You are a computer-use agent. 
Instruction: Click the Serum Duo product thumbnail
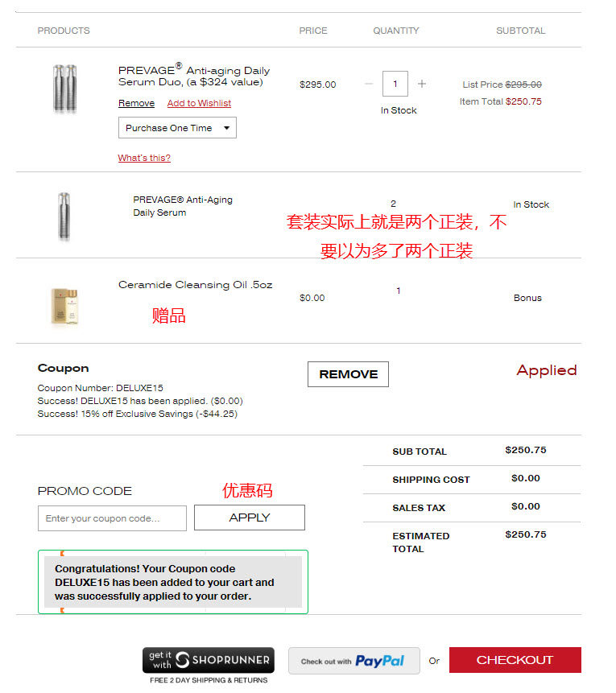65,89
